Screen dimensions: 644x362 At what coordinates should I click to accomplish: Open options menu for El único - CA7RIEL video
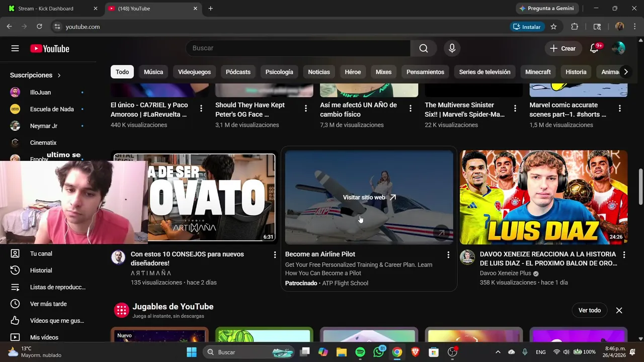[x=201, y=109]
